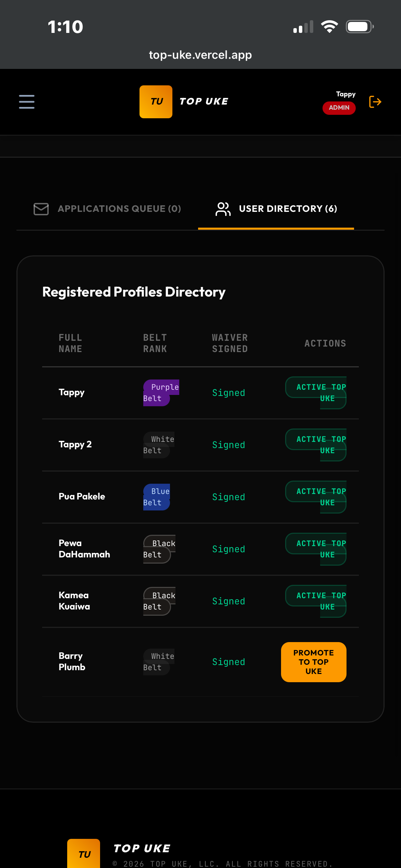The image size is (401, 868).
Task: Click the users icon beside User Directory
Action: (x=223, y=209)
